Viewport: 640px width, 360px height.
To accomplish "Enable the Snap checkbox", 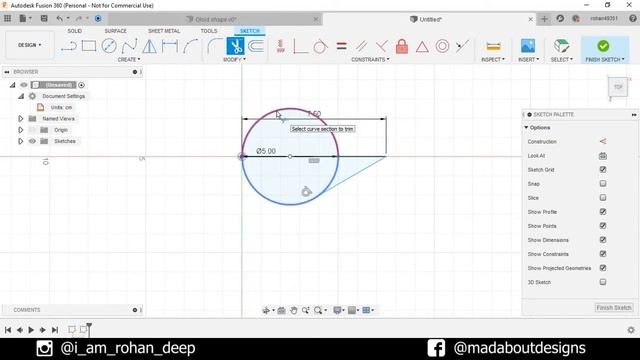I will pos(603,184).
